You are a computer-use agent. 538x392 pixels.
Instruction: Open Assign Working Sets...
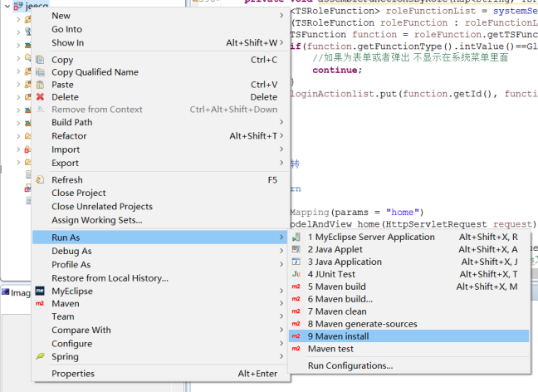pyautogui.click(x=160, y=220)
